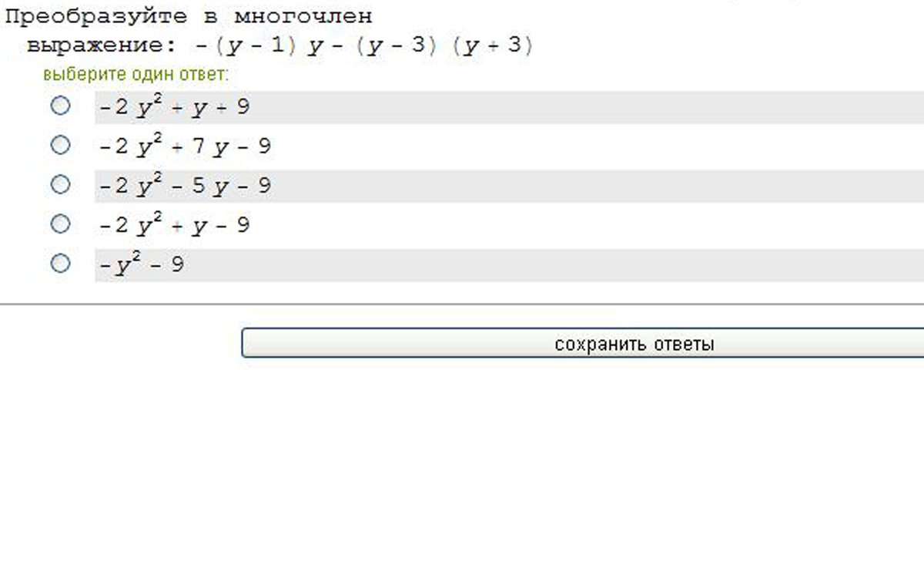Image resolution: width=924 pixels, height=578 pixels.
Task: Choose the radio option −2y² + 7y − 9
Action: tap(60, 145)
